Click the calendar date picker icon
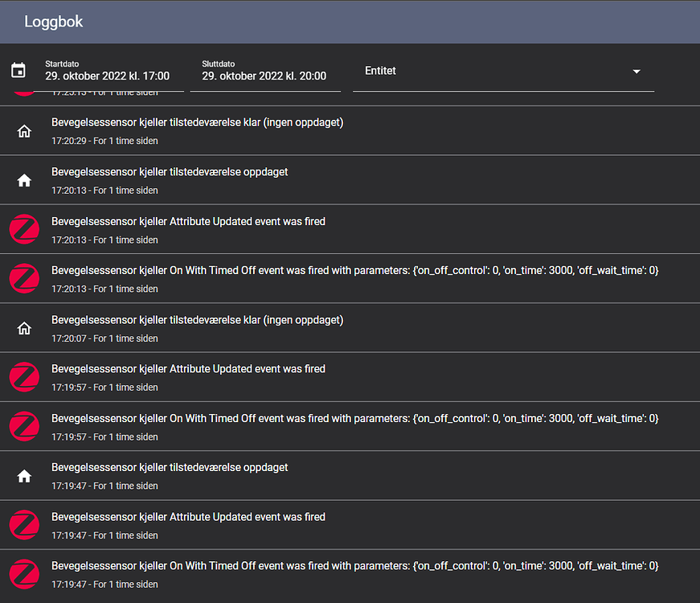Image resolution: width=700 pixels, height=603 pixels. pos(19,70)
